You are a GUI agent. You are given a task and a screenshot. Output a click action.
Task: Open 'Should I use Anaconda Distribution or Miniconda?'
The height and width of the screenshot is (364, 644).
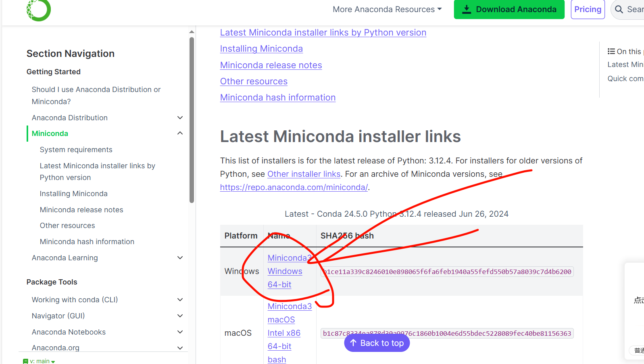tap(96, 95)
